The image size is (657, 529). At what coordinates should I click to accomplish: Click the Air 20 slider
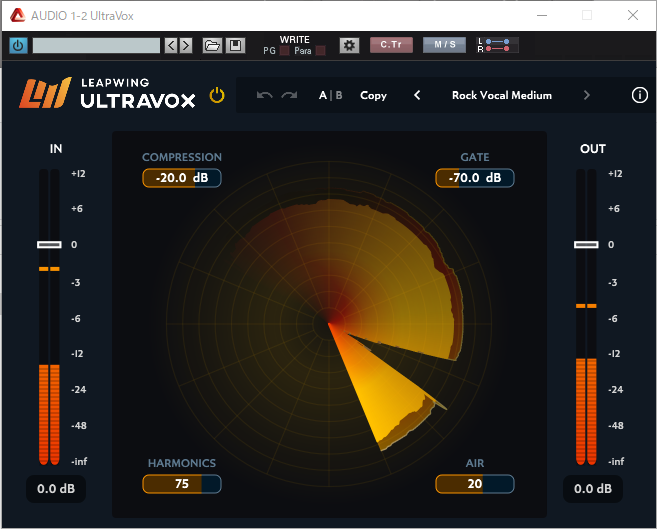475,484
